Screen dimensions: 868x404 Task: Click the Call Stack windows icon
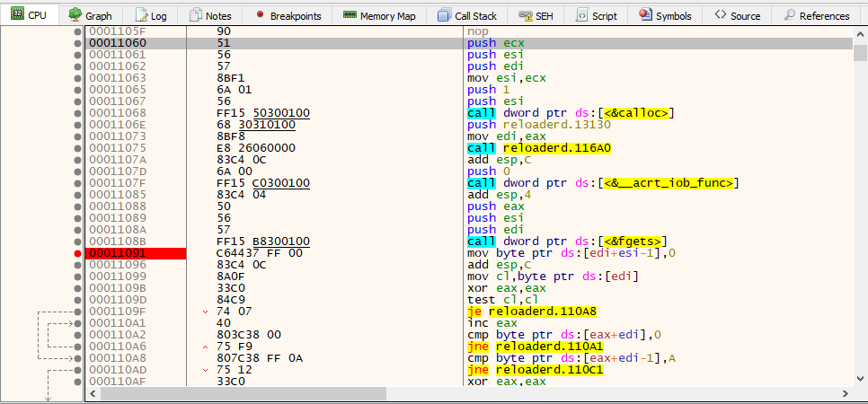click(444, 15)
